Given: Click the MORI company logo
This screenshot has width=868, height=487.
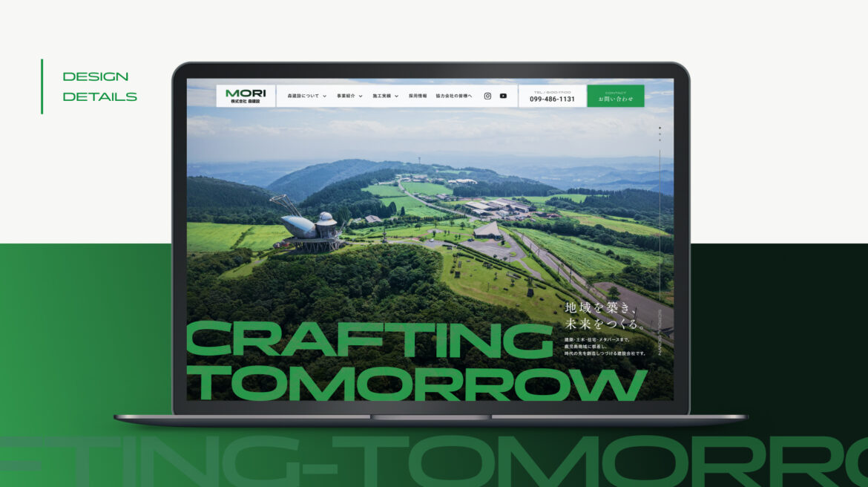Looking at the screenshot, I should [245, 94].
